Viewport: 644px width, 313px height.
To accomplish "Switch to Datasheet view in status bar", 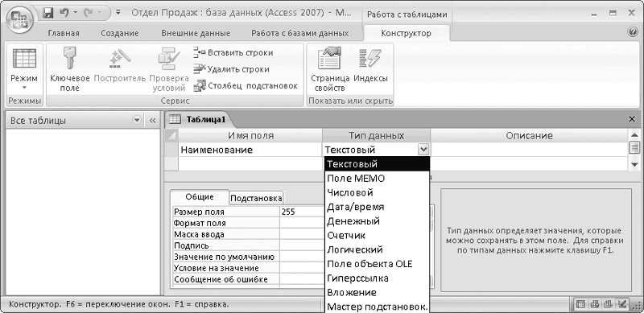I will pos(580,304).
